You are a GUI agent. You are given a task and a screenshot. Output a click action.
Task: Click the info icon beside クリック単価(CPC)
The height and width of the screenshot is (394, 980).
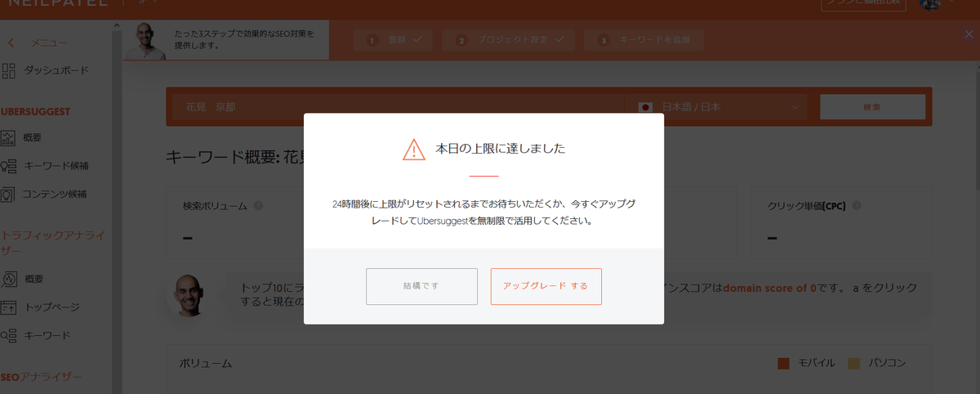click(x=857, y=206)
